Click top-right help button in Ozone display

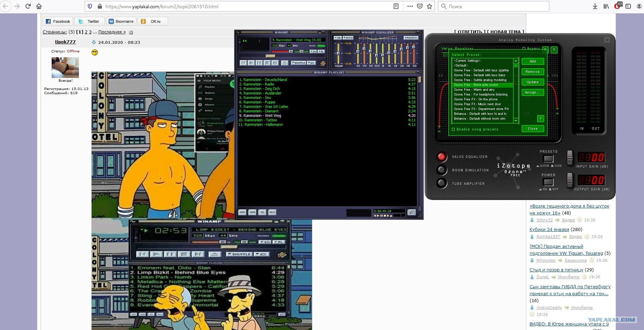coord(554,50)
